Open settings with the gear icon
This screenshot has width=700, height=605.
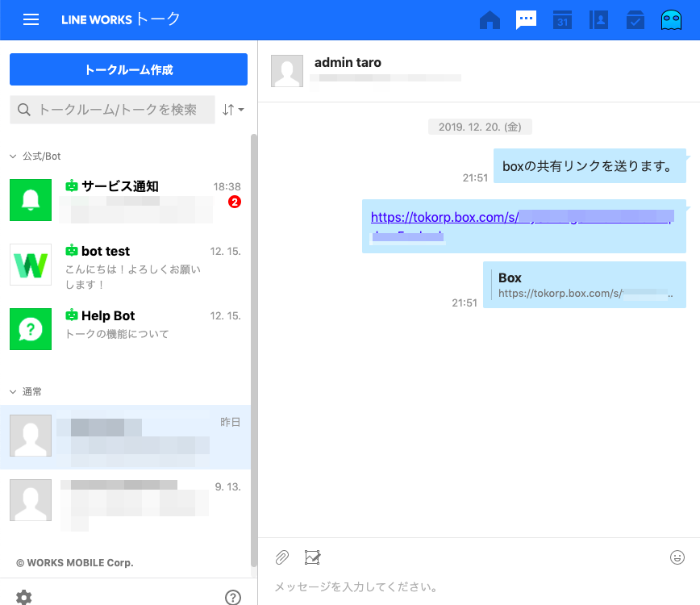tap(24, 597)
